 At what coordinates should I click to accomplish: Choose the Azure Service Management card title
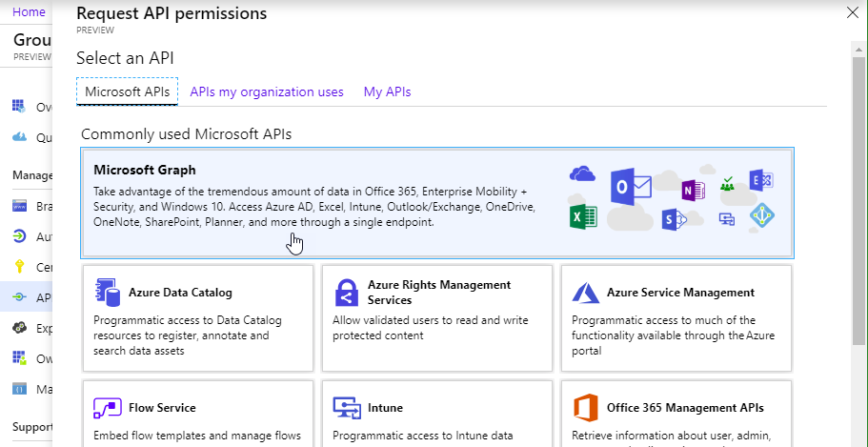click(680, 293)
